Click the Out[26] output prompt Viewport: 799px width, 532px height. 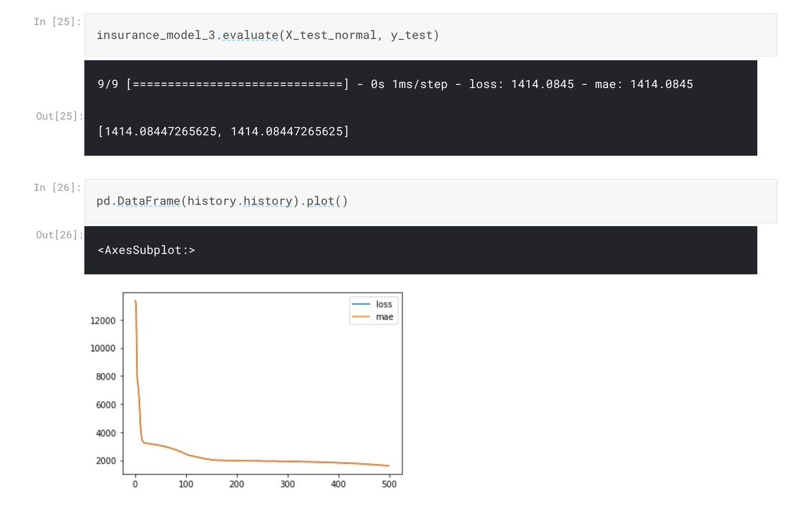[59, 234]
